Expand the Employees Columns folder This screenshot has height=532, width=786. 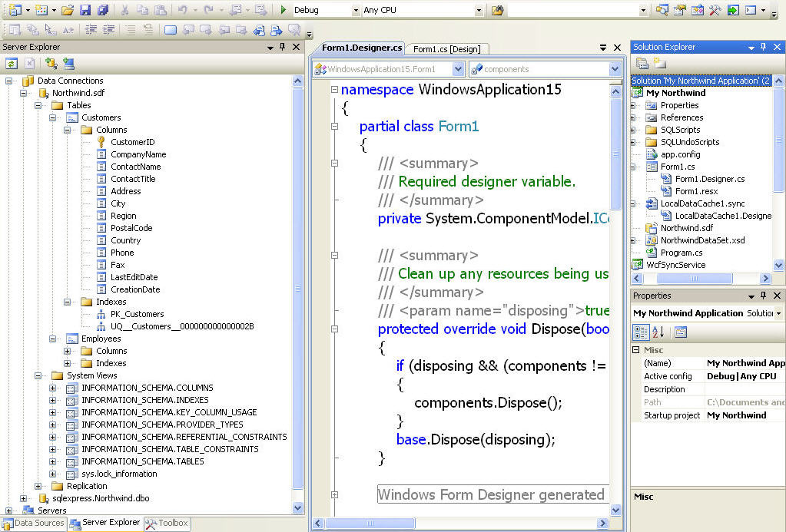[68, 351]
